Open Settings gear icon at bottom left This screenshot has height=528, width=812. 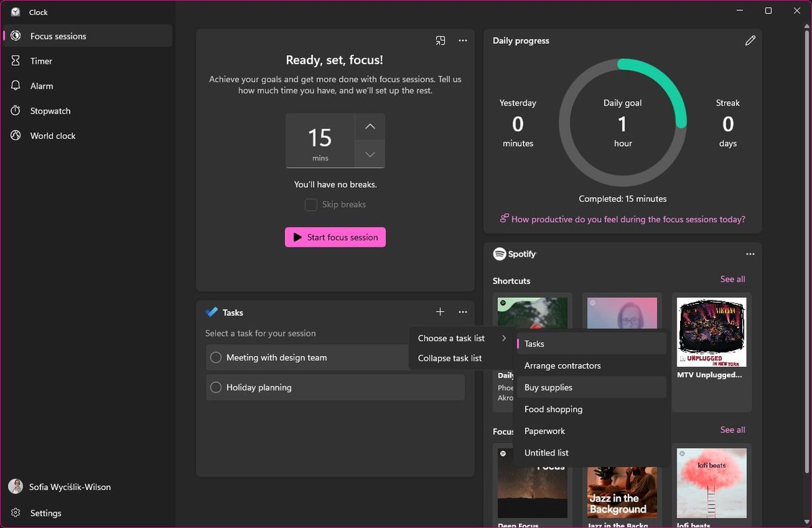tap(16, 513)
